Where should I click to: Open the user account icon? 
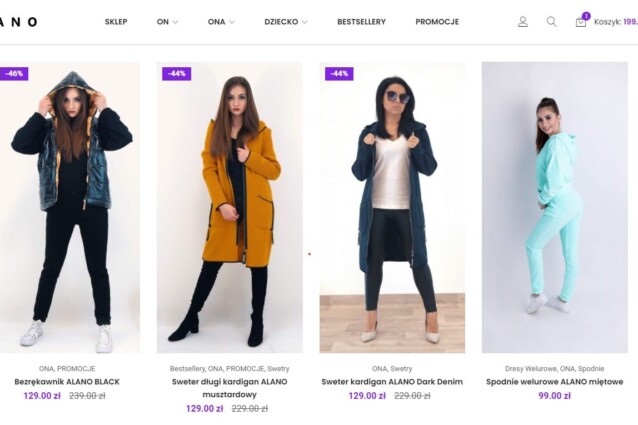click(522, 21)
